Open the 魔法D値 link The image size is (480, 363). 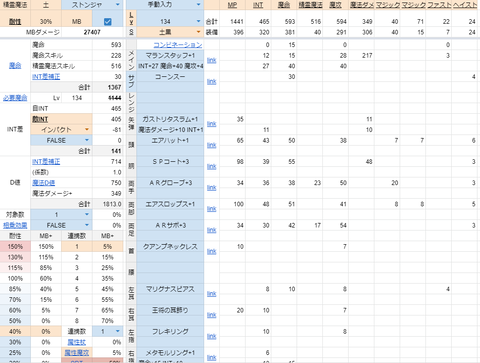(43, 183)
